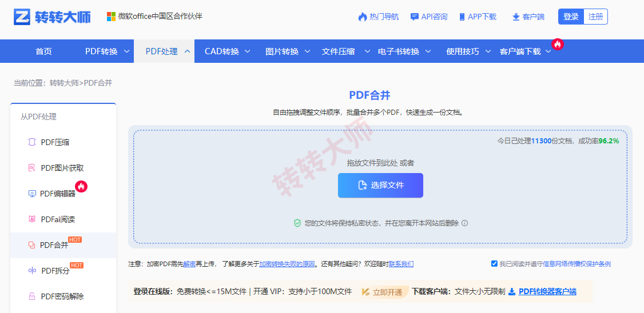Image resolution: width=644 pixels, height=313 pixels.
Task: Open the 联系我们 link
Action: [x=401, y=264]
